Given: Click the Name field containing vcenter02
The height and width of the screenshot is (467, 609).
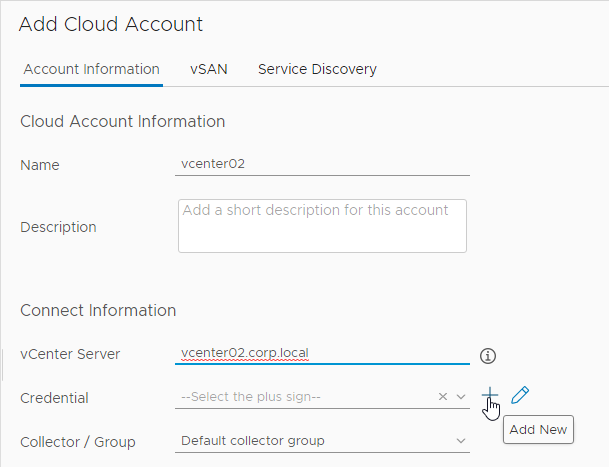Looking at the screenshot, I should pyautogui.click(x=322, y=164).
